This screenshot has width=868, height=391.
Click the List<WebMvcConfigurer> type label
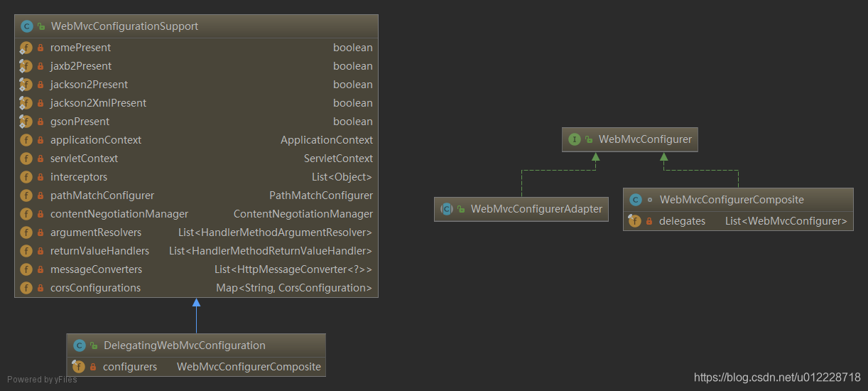pyautogui.click(x=786, y=221)
